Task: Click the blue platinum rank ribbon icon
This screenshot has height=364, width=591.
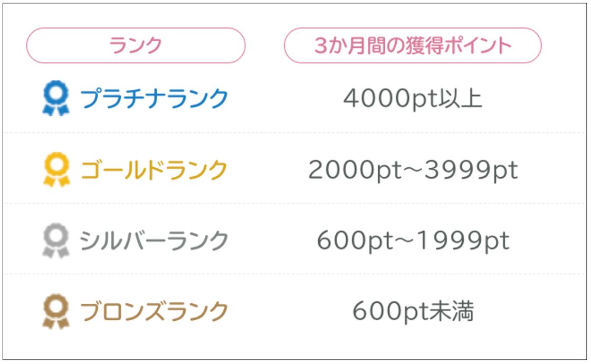Action: [x=56, y=98]
